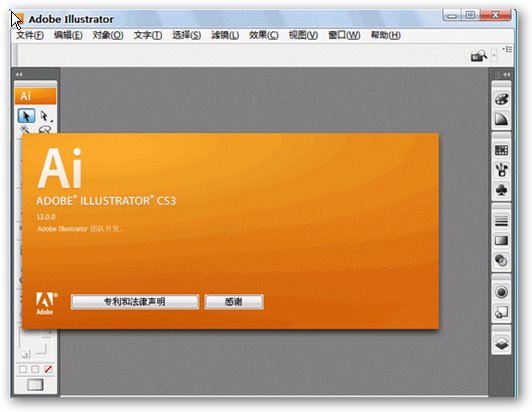The height and width of the screenshot is (412, 532).
Task: Open the Color Guide panel icon
Action: coord(501,119)
